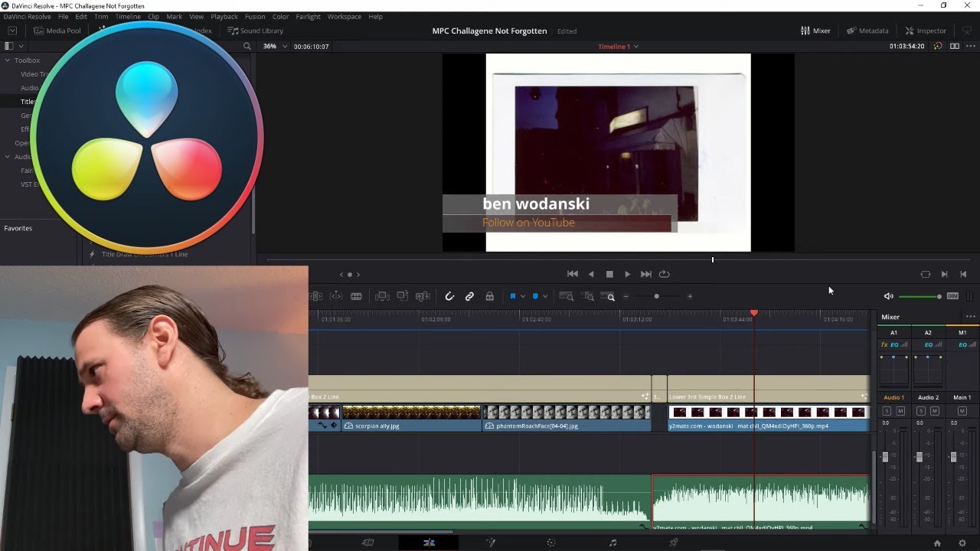
Task: Toggle position lock padlock icon
Action: [x=489, y=296]
